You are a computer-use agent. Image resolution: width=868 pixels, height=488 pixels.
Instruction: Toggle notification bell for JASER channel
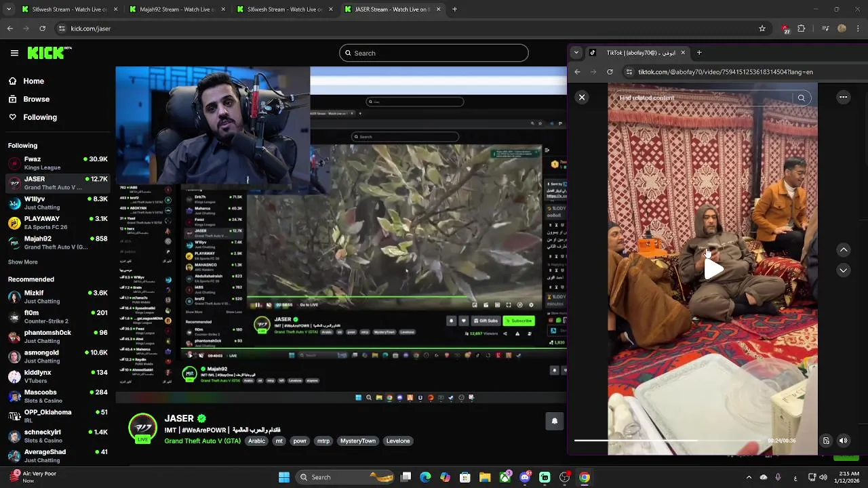(554, 421)
